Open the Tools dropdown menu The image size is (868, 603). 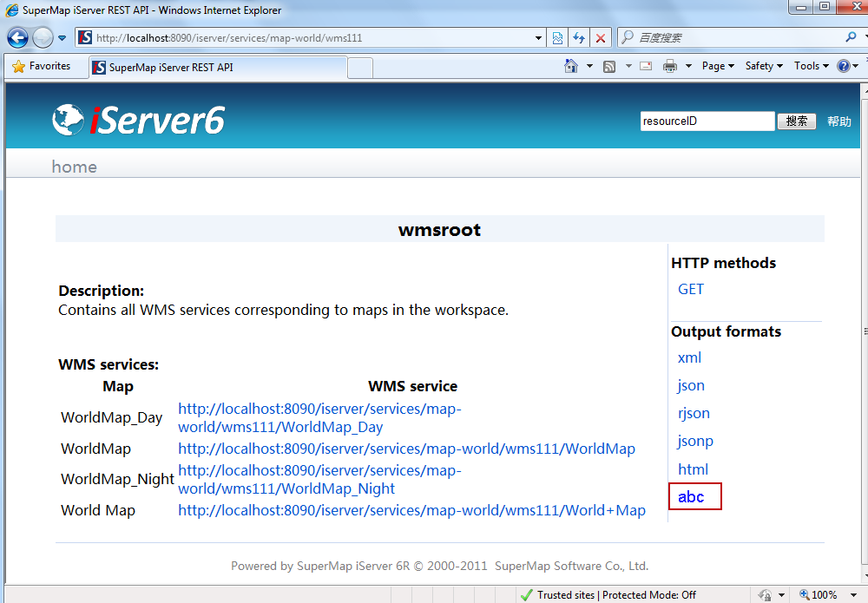pos(811,66)
